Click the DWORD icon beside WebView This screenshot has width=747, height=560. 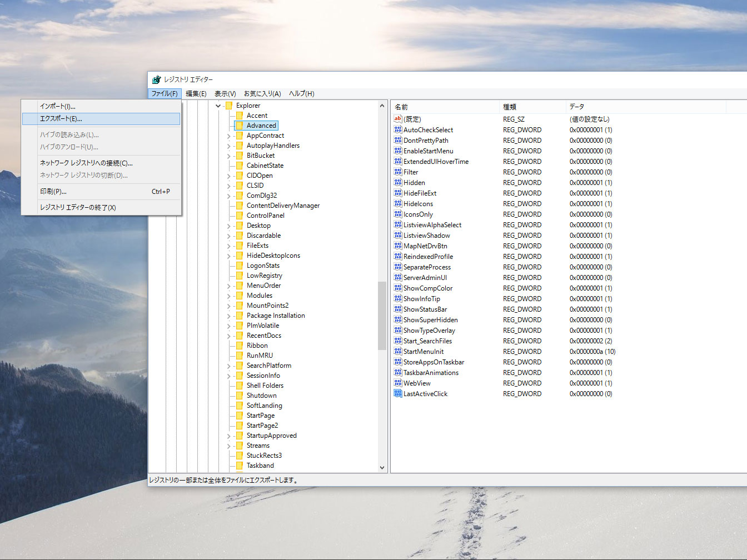click(398, 383)
